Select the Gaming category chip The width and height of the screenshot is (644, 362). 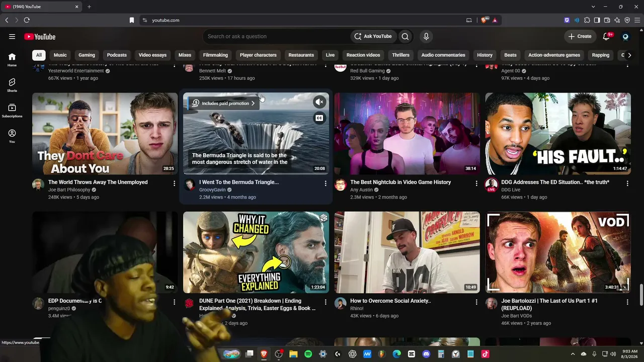pos(87,55)
